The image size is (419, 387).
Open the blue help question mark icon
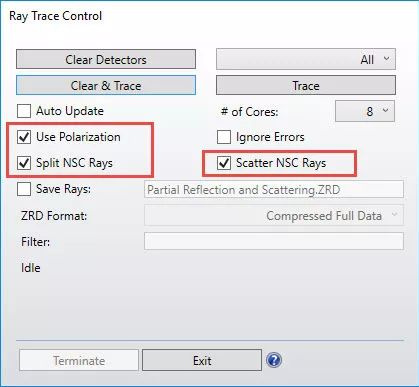point(274,360)
